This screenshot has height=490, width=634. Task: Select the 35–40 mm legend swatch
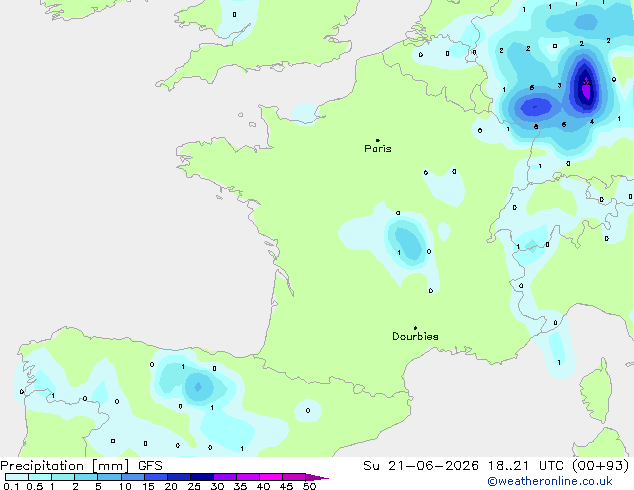coord(248,477)
